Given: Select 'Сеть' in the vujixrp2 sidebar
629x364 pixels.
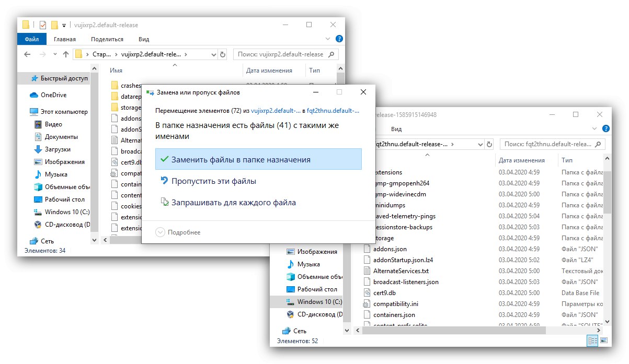Looking at the screenshot, I should 42,241.
